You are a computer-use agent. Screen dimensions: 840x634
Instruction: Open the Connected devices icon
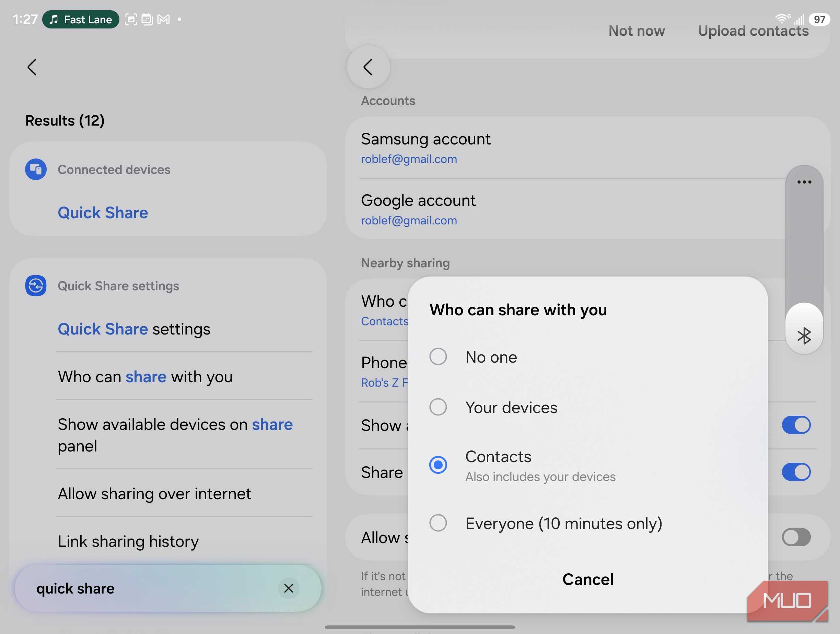(x=36, y=169)
